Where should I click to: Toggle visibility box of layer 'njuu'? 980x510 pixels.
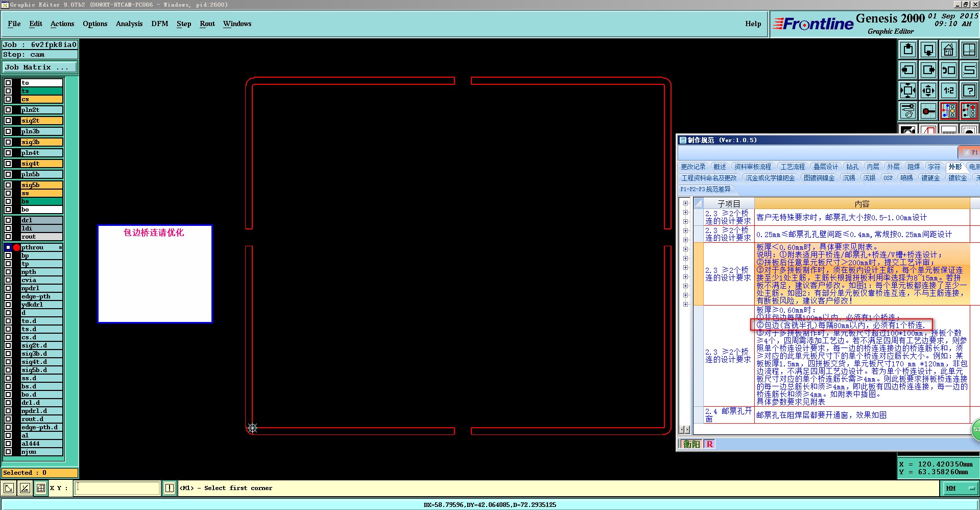(8, 452)
